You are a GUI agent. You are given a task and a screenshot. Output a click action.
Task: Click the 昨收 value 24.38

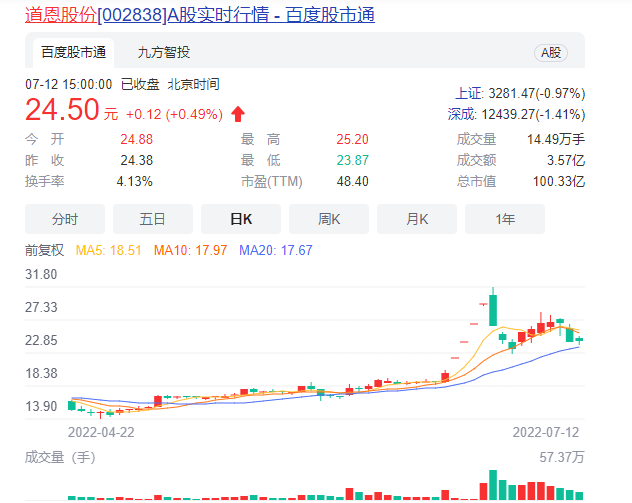pos(137,160)
